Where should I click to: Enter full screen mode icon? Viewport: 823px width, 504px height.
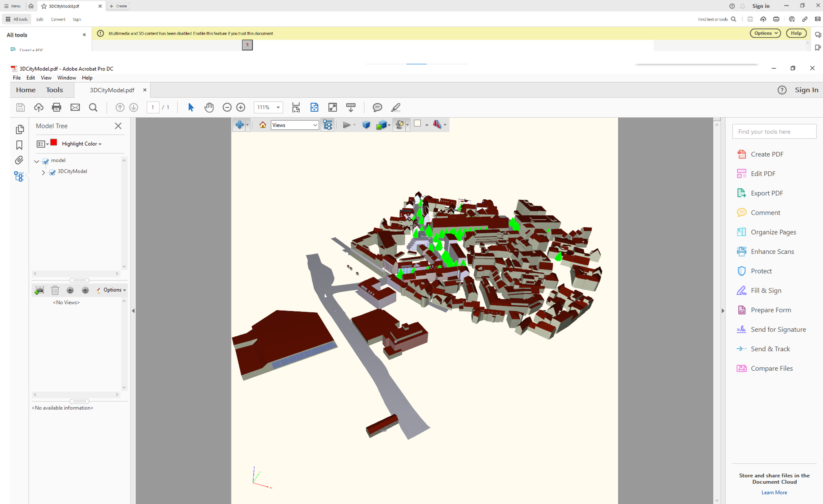333,107
